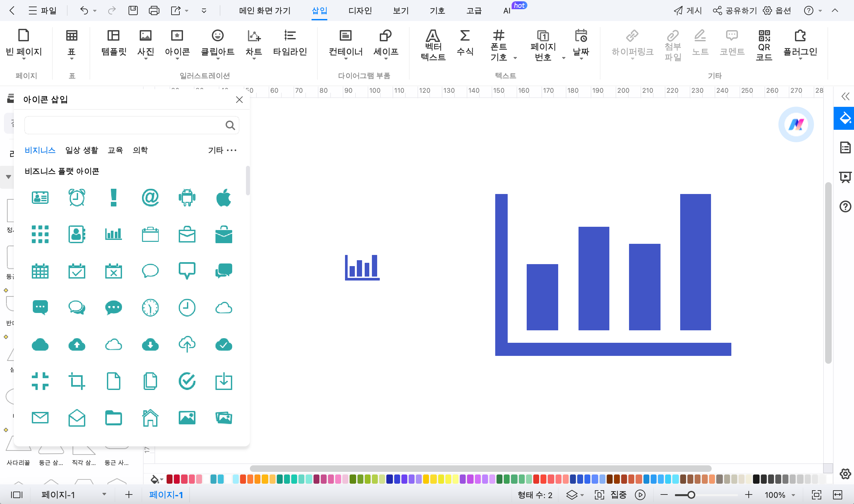The width and height of the screenshot is (854, 504).
Task: Open the font symbol (폰트 기호) dropdown
Action: pyautogui.click(x=515, y=58)
